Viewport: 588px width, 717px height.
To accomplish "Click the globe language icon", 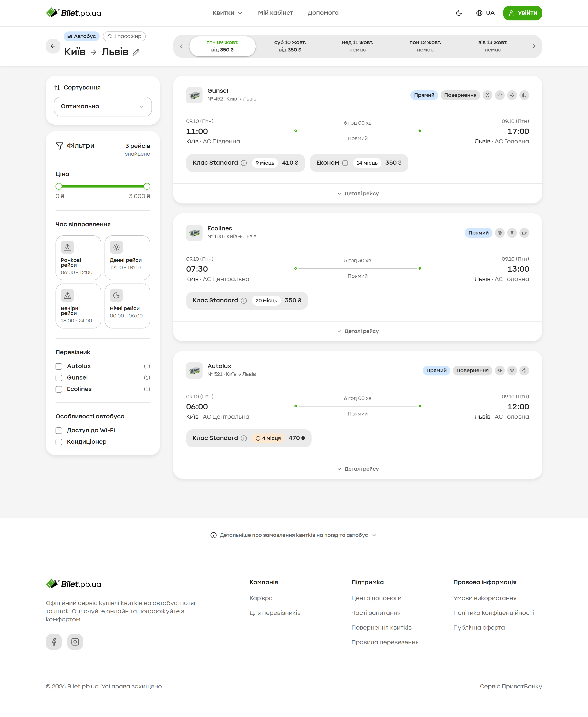I will tap(479, 13).
